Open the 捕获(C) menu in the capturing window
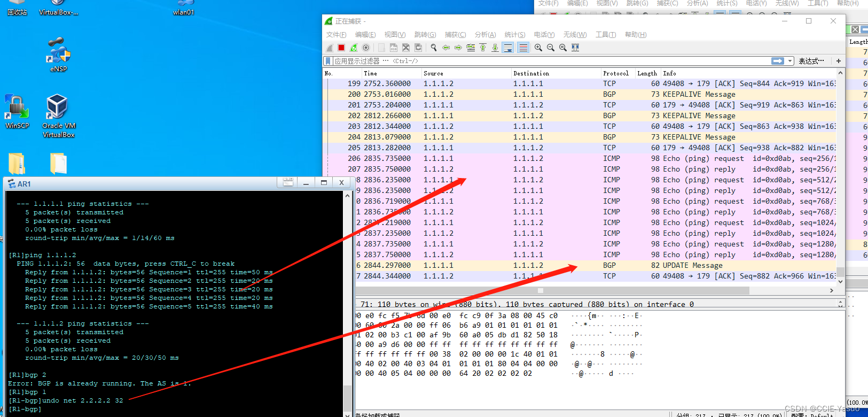This screenshot has width=868, height=417. point(455,35)
